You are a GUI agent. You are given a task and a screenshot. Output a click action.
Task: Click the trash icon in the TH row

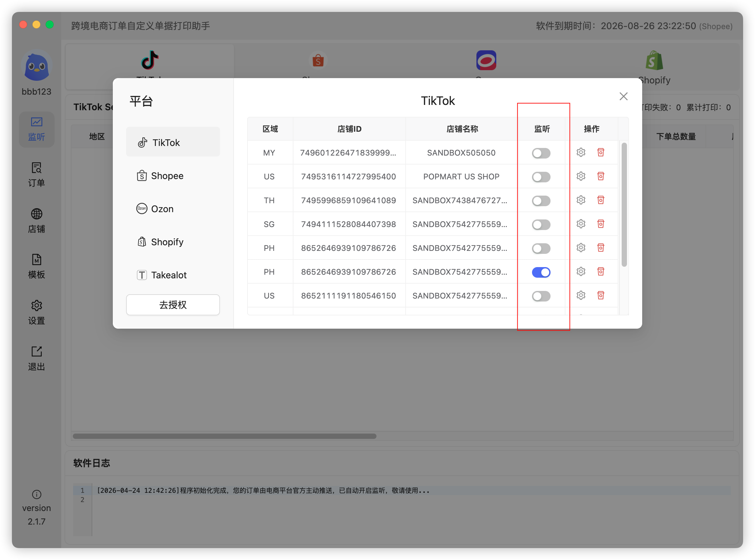point(600,200)
